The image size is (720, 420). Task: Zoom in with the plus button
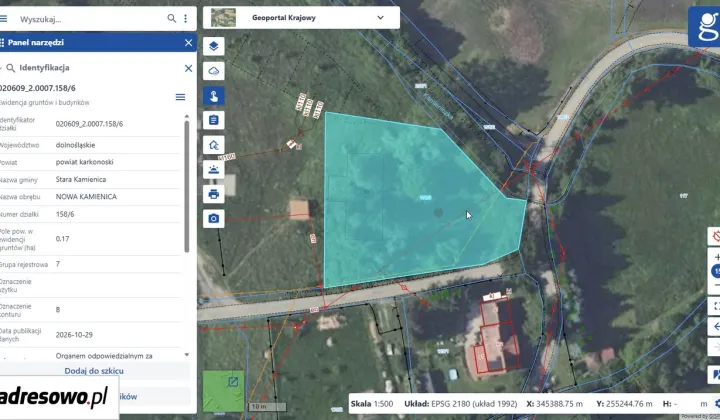coord(715,258)
